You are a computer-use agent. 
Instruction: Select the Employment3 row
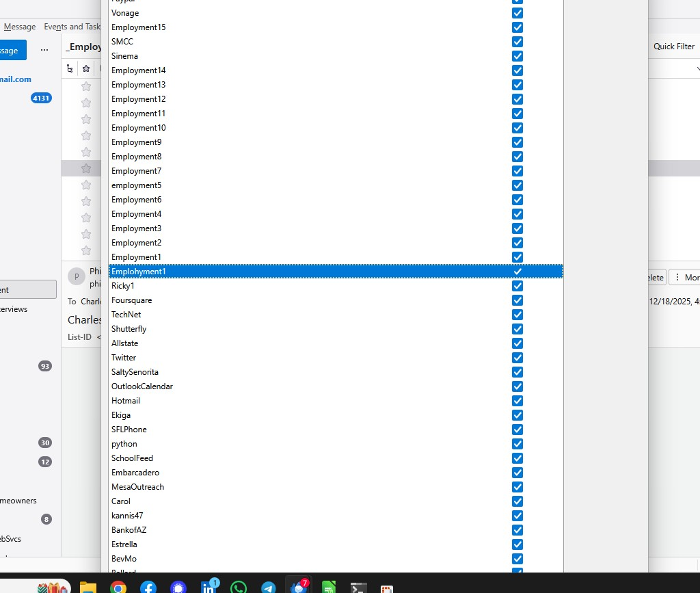[x=336, y=228]
